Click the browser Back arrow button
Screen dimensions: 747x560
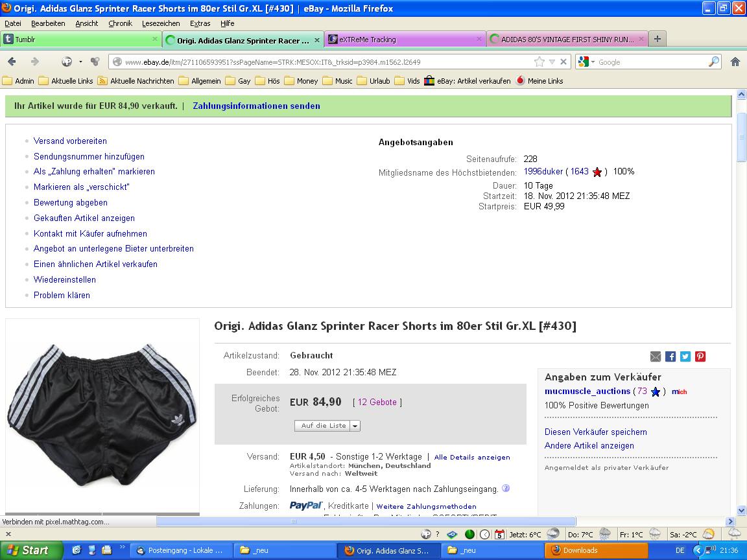(x=12, y=62)
